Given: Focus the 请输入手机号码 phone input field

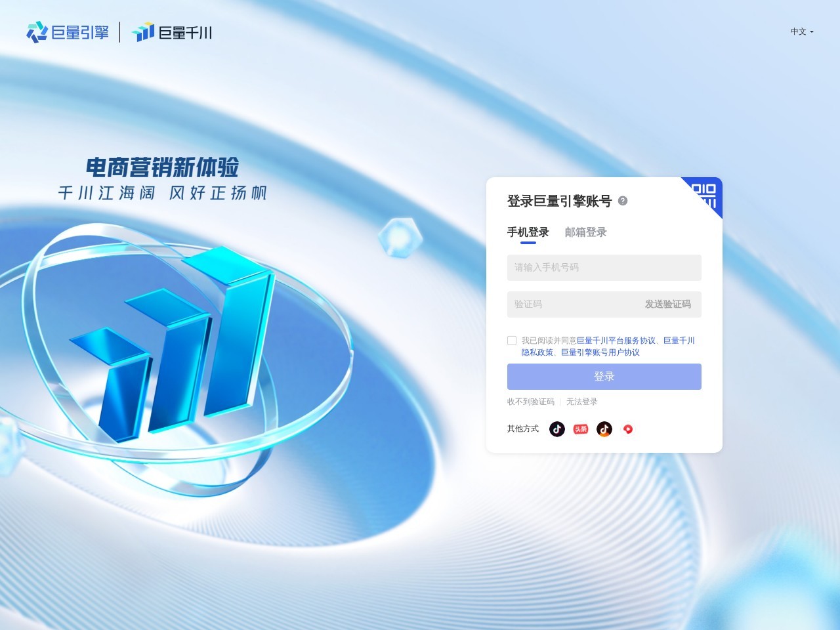Looking at the screenshot, I should pyautogui.click(x=604, y=268).
